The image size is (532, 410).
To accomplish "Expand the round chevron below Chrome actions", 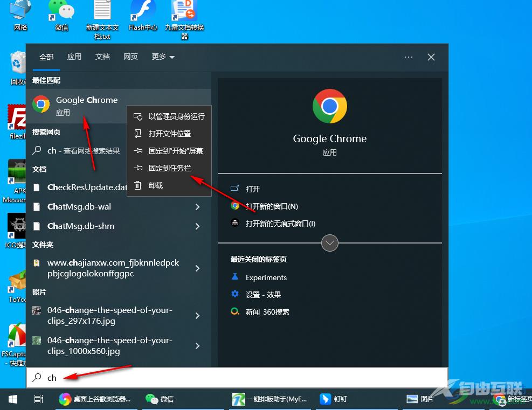I will coord(329,243).
